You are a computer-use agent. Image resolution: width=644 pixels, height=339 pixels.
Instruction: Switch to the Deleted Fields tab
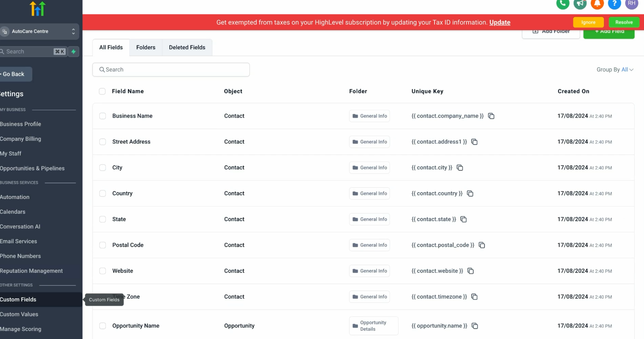tap(187, 47)
